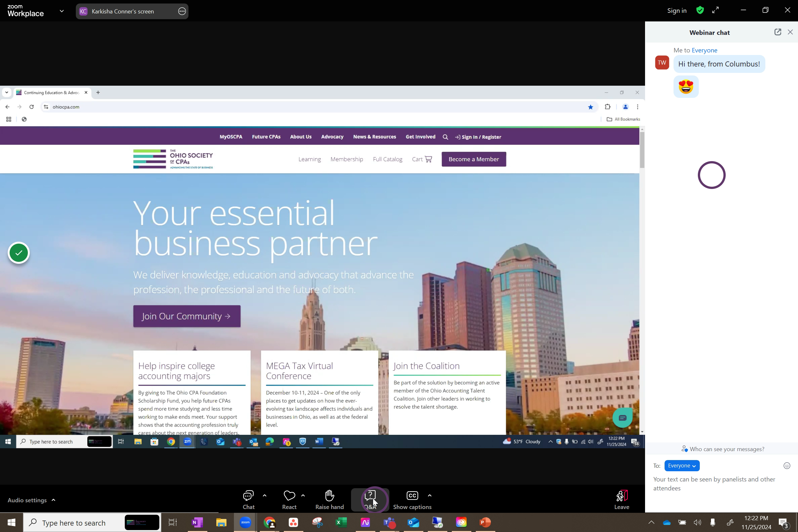Open Audio settings menu arrow
The width and height of the screenshot is (798, 532).
click(x=53, y=500)
